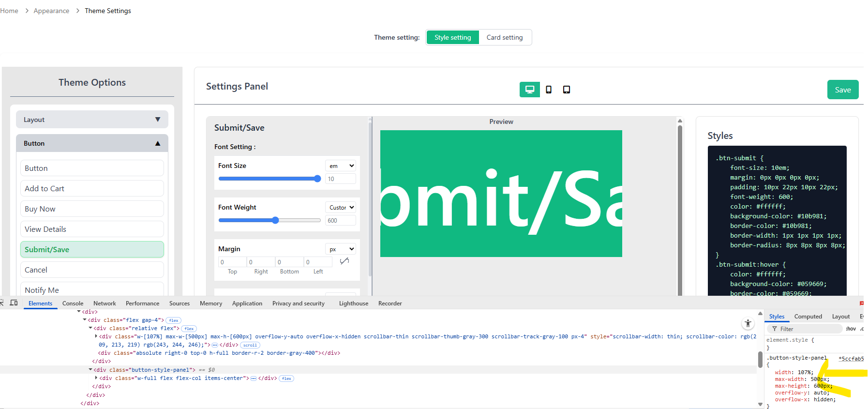868x409 pixels.
Task: Switch to the Style setting tab
Action: 452,37
